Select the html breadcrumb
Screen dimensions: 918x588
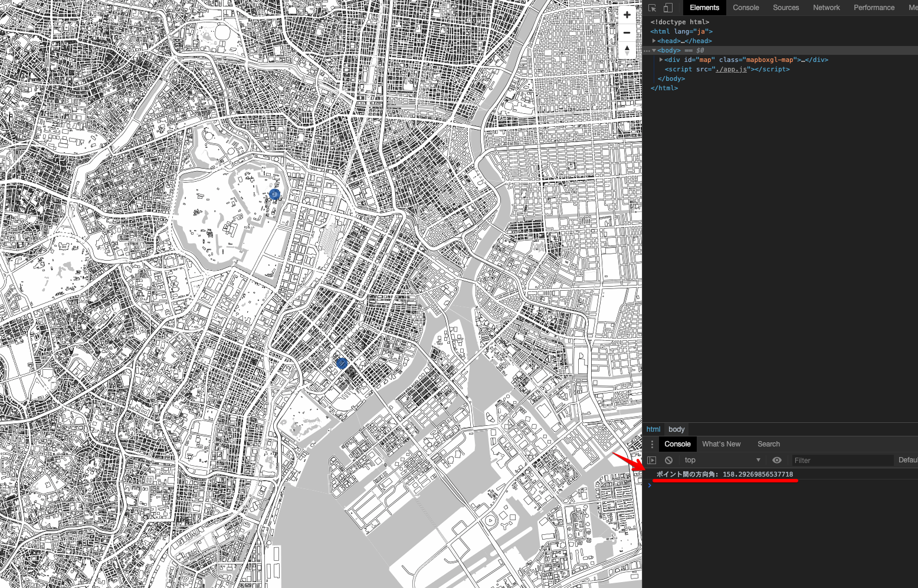pyautogui.click(x=653, y=429)
